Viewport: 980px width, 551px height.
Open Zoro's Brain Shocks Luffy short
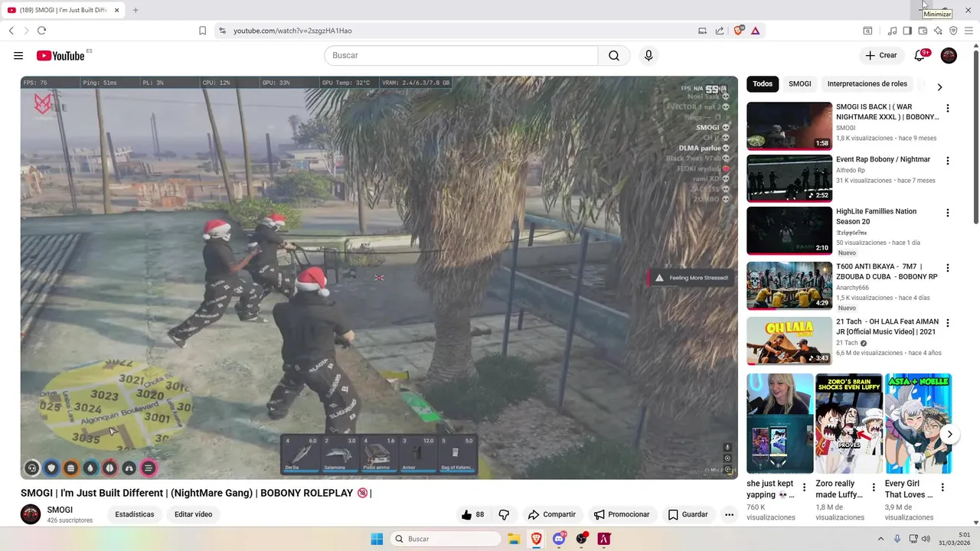[849, 423]
